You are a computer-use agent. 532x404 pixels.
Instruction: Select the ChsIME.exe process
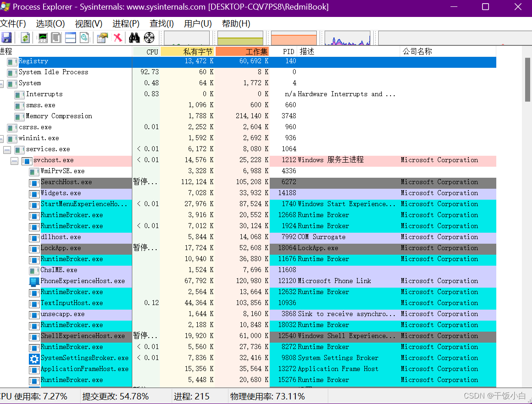coord(59,270)
